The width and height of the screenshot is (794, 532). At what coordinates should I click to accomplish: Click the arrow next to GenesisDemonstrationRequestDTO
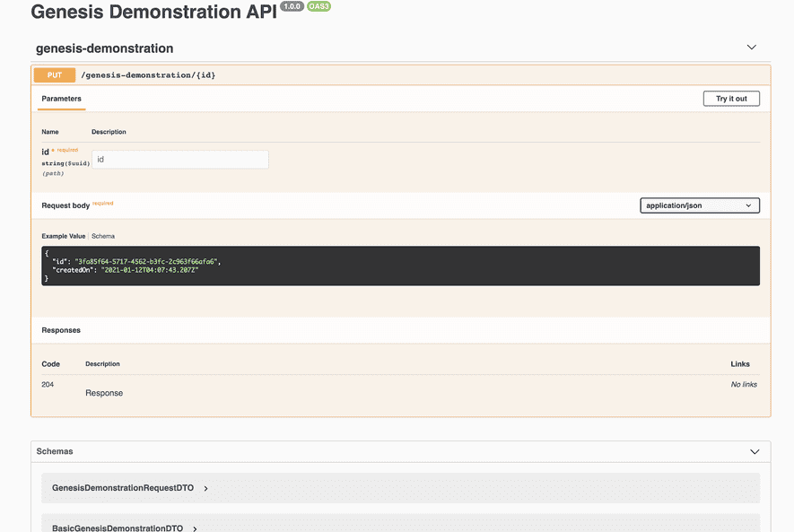205,488
